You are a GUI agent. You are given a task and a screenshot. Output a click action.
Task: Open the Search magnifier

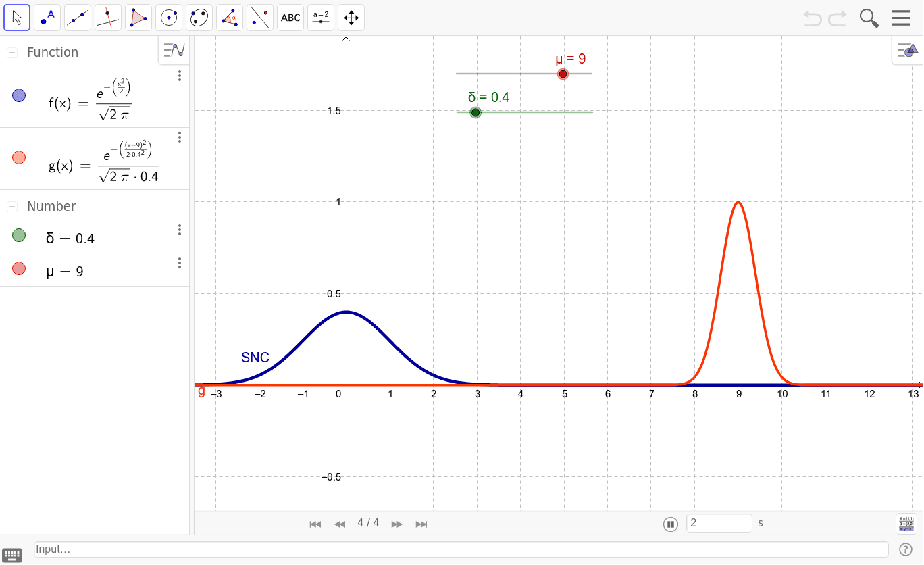point(869,18)
